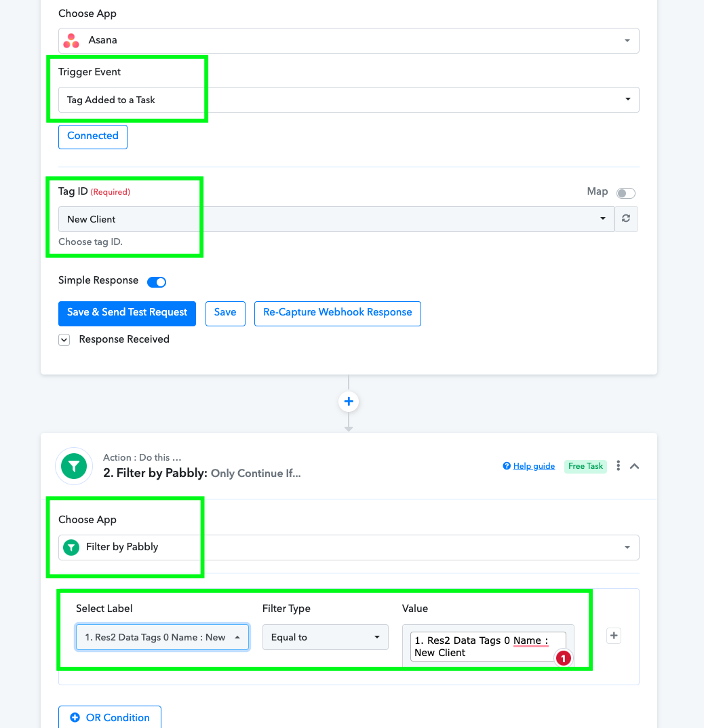This screenshot has width=704, height=728.
Task: Click the Save button
Action: 225,313
